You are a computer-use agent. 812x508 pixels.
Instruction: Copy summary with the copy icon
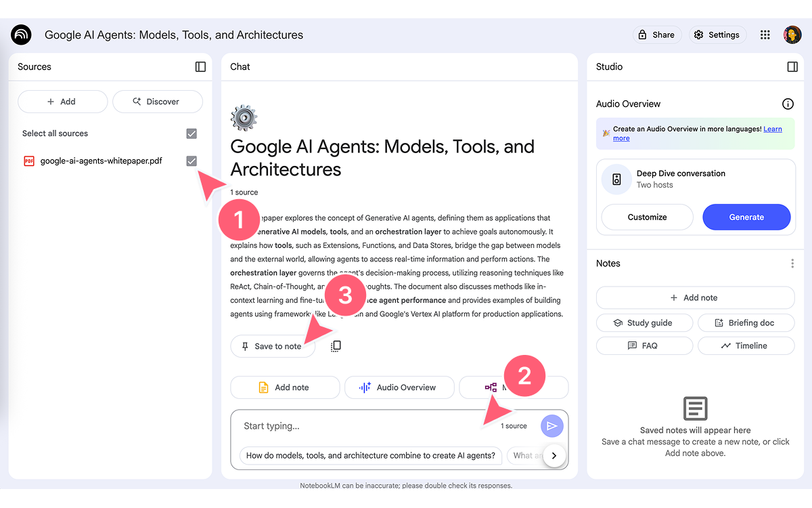tap(336, 346)
